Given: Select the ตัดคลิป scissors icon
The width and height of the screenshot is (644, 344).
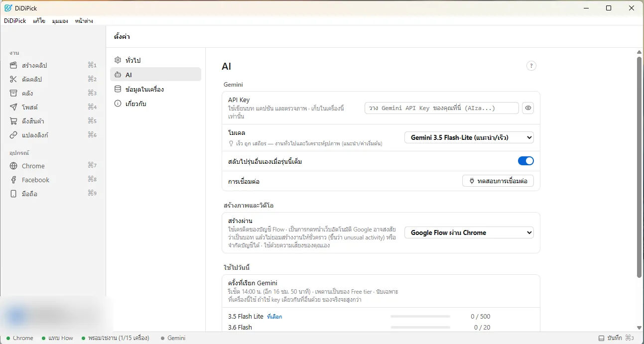Looking at the screenshot, I should click(13, 79).
